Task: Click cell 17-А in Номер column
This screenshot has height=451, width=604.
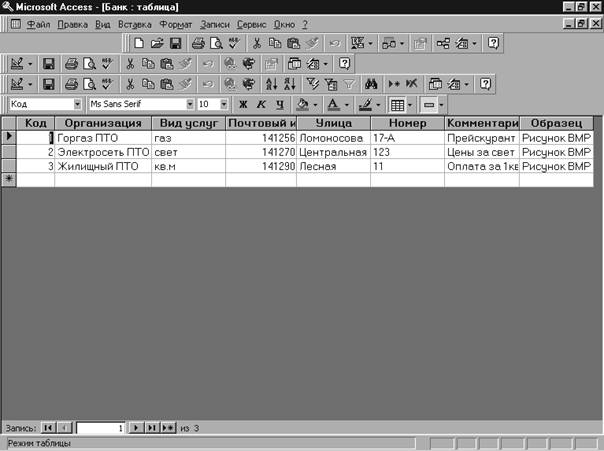Action: pyautogui.click(x=408, y=138)
